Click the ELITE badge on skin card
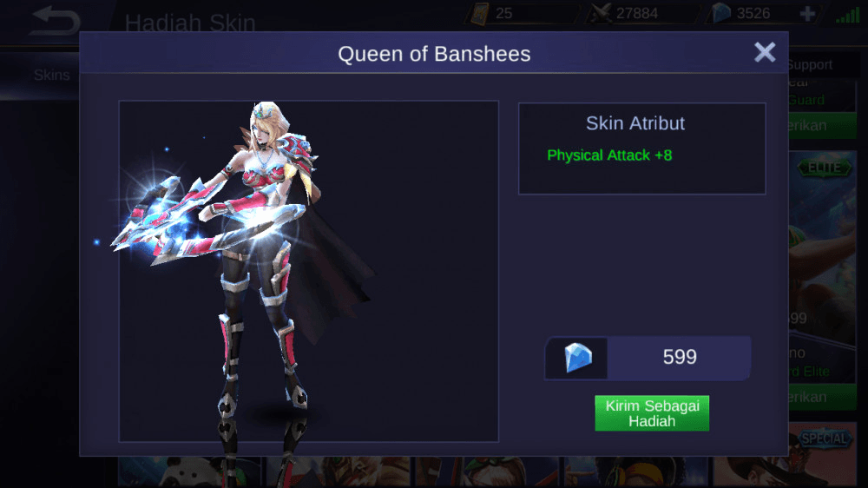This screenshot has height=488, width=868. (825, 168)
